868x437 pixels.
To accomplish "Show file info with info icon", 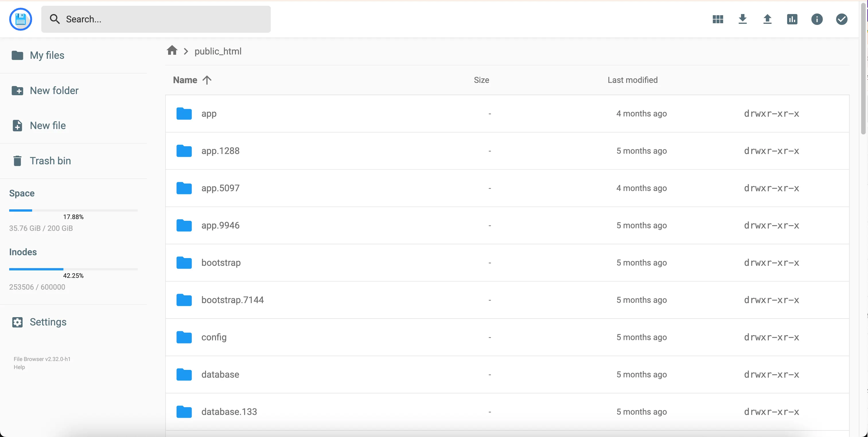I will tap(817, 19).
